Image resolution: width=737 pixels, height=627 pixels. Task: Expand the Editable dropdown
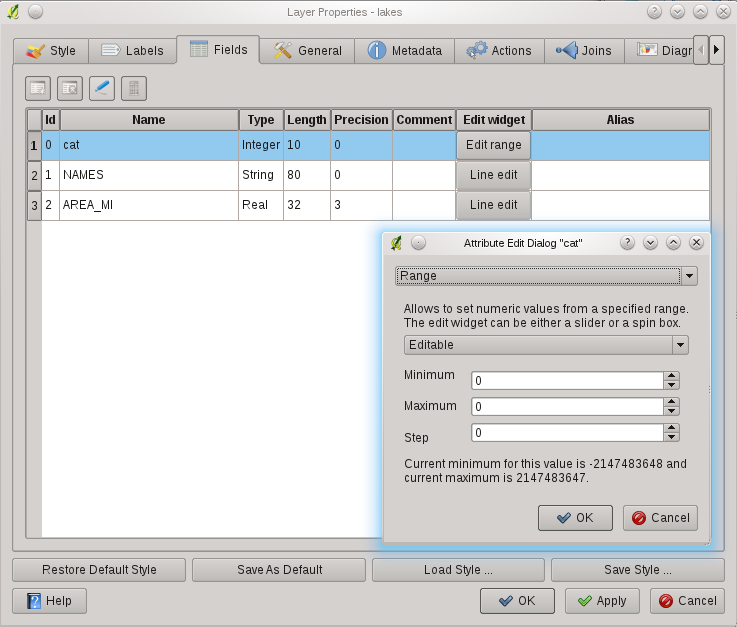coord(680,345)
